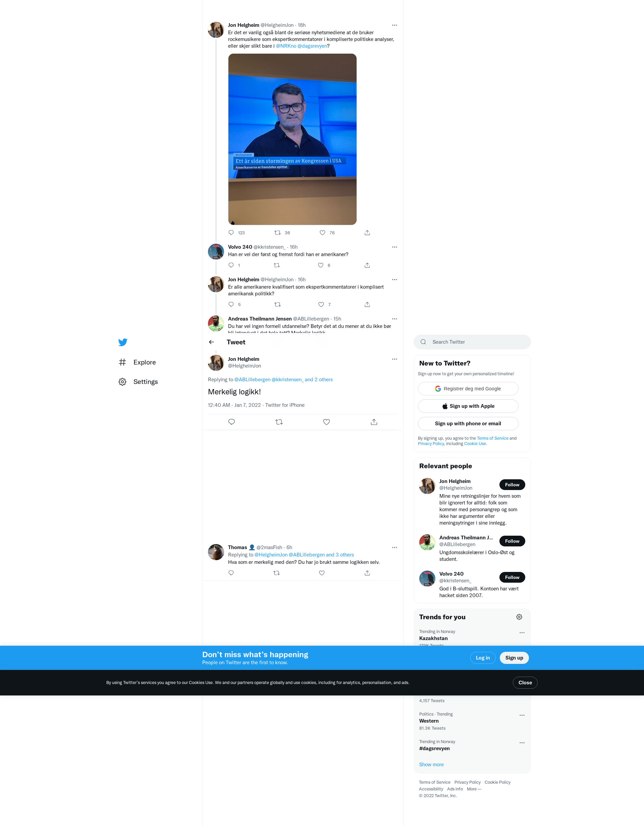Open the more menu on Thomas's reply
644x826 pixels.
click(x=394, y=547)
